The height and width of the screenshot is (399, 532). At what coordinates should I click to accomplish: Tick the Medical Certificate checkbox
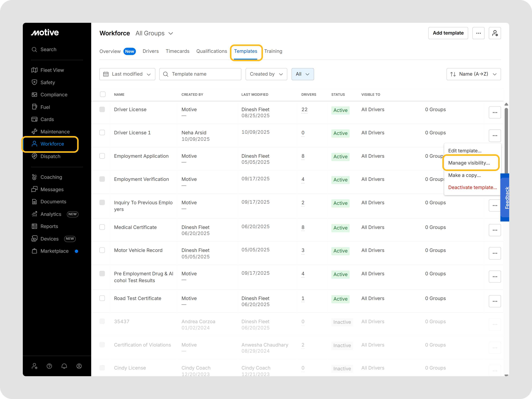(x=102, y=227)
